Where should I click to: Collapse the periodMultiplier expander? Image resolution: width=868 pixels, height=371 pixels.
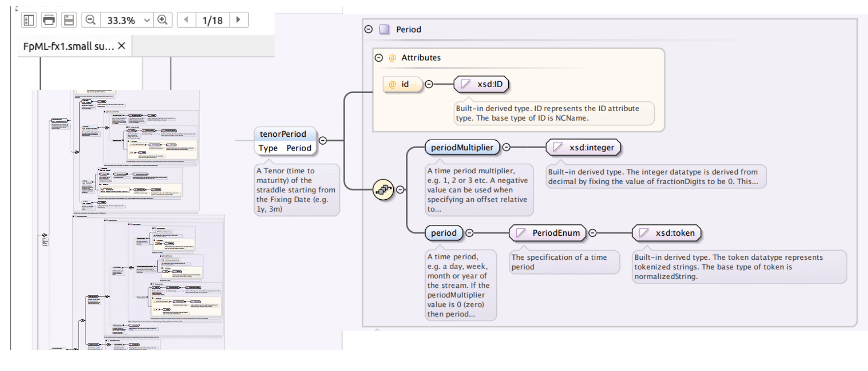(x=506, y=147)
